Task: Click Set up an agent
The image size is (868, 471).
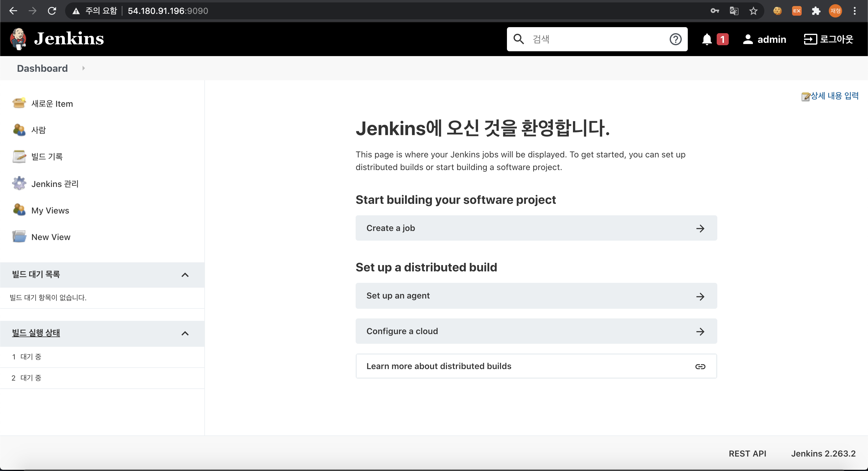Action: pyautogui.click(x=536, y=296)
